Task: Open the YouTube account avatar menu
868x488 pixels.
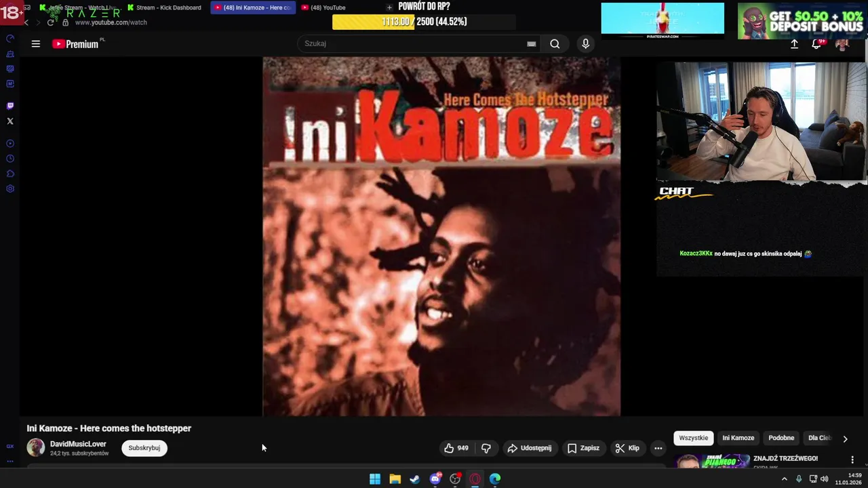Action: 842,44
